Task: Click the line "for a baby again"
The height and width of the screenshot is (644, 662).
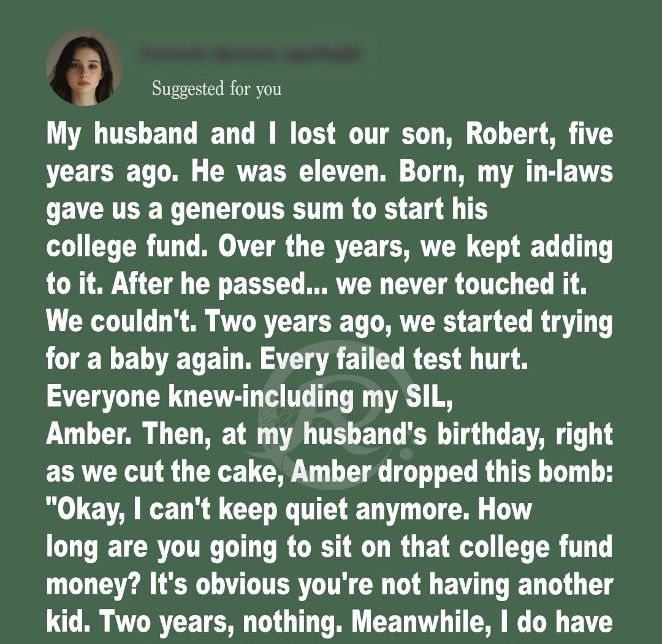Action: [287, 359]
